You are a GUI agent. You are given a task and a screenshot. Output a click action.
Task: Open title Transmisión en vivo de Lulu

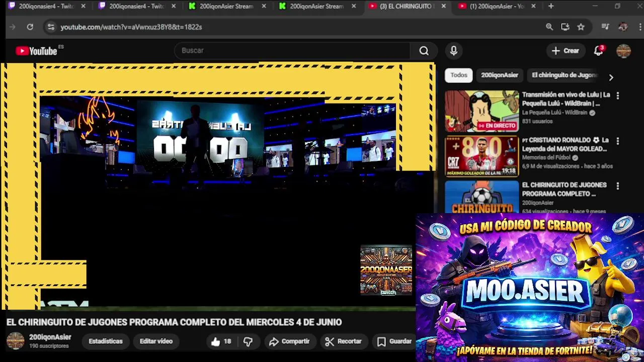click(x=566, y=99)
